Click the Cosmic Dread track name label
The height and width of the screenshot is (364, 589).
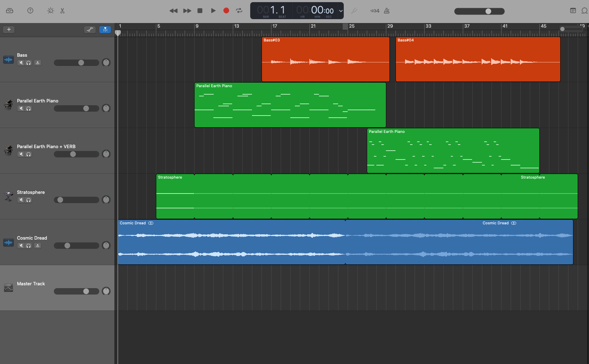(x=32, y=238)
